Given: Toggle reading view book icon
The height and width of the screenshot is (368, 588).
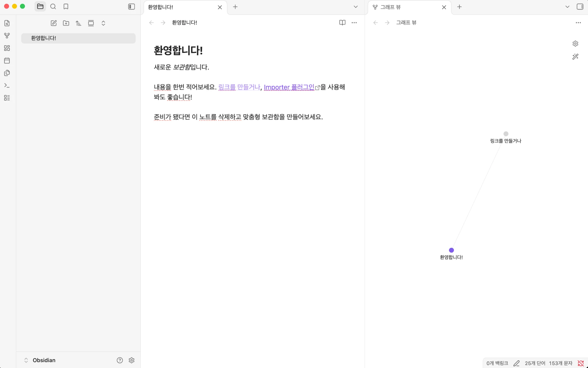Looking at the screenshot, I should tap(342, 23).
